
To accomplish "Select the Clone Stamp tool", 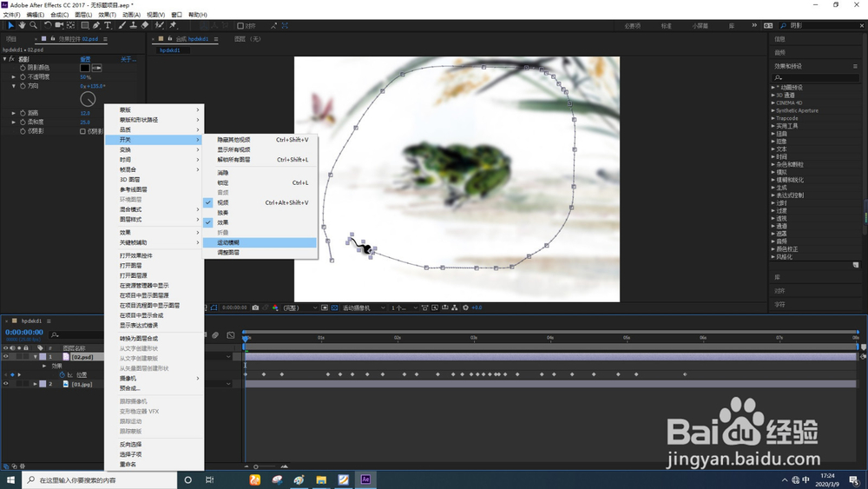I will pyautogui.click(x=133, y=25).
